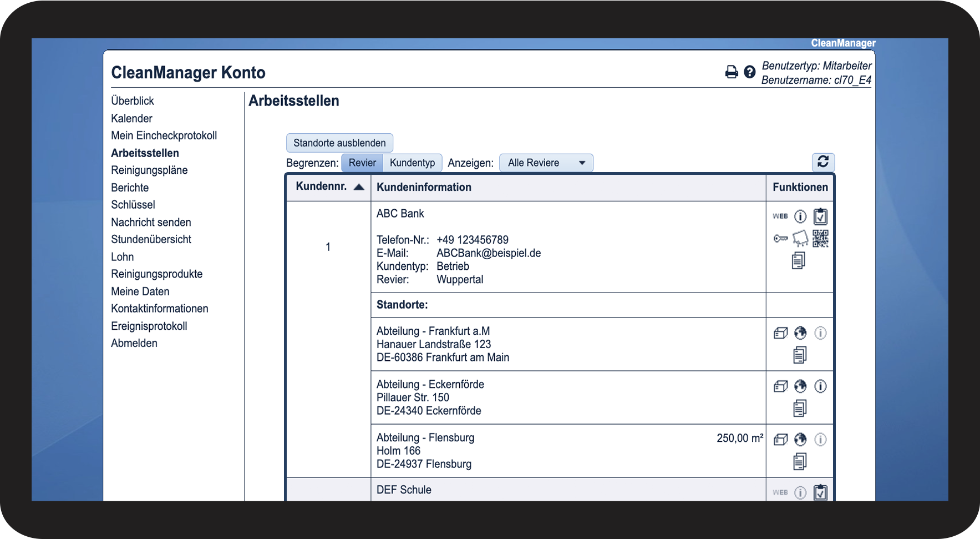The height and width of the screenshot is (539, 980).
Task: Toggle the Revier filter option
Action: point(362,163)
